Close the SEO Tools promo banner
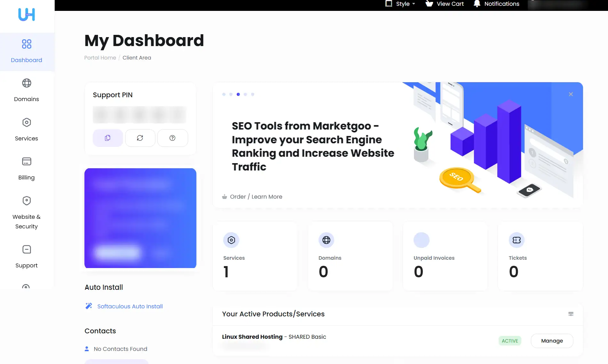 (x=571, y=94)
